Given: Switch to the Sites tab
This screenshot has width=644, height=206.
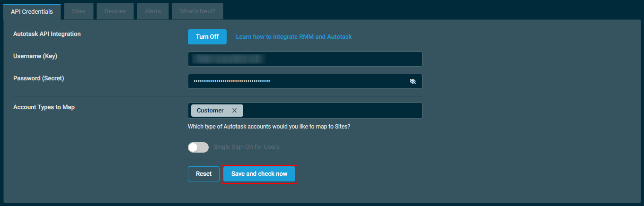Looking at the screenshot, I should [79, 11].
